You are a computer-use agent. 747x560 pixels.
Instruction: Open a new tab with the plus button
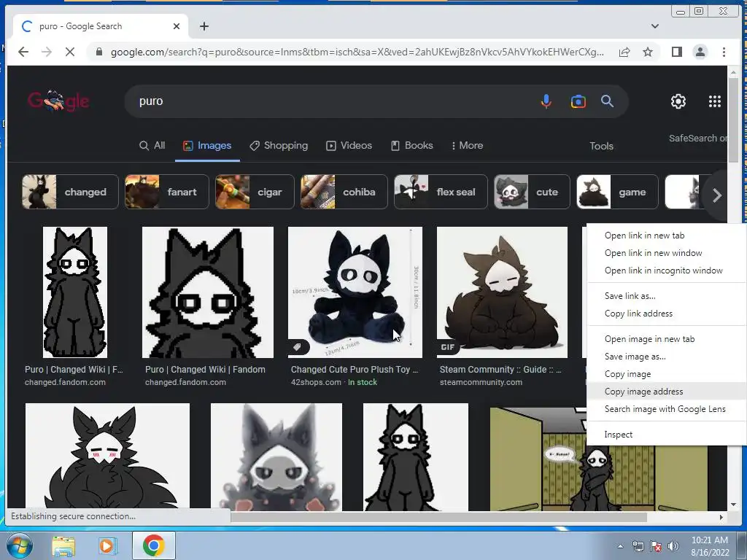click(x=204, y=26)
